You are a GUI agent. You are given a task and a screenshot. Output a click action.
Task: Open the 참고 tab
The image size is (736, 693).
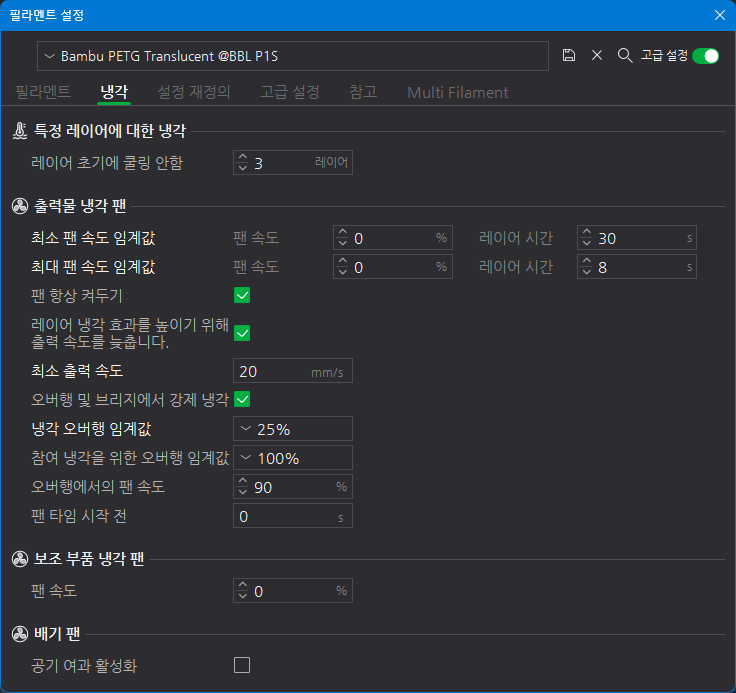(363, 92)
